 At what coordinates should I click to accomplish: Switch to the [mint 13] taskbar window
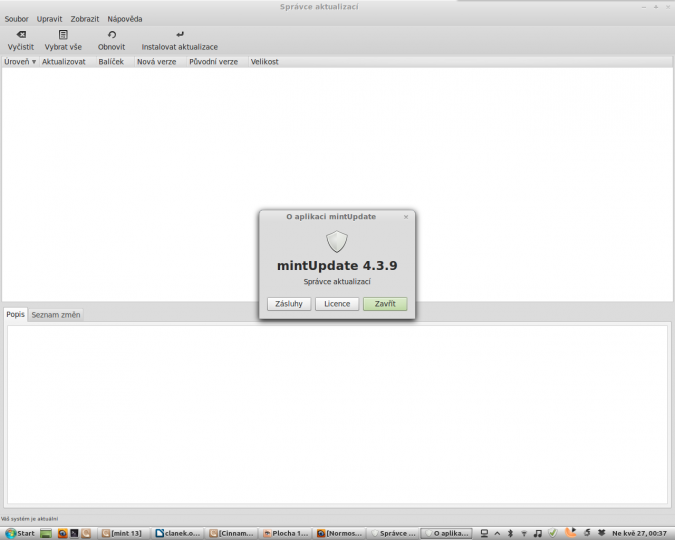pos(124,534)
